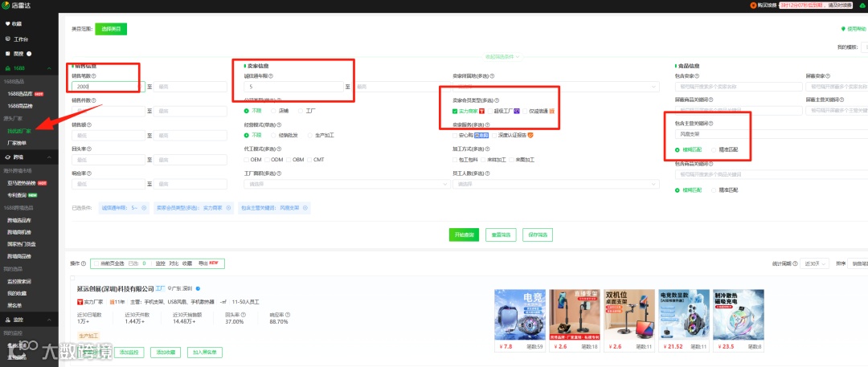Uncheck the 实力商家 checkbox
This screenshot has height=367, width=868.
click(455, 112)
